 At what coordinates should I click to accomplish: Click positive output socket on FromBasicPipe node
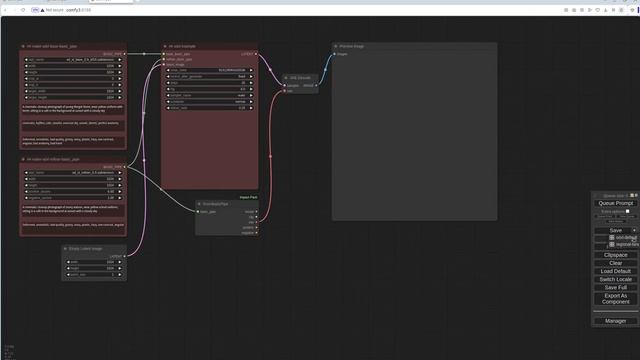coord(256,228)
